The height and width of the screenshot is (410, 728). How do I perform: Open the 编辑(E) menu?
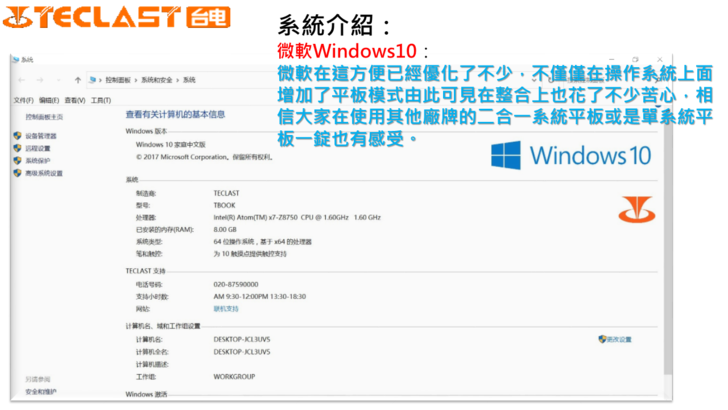[x=49, y=100]
